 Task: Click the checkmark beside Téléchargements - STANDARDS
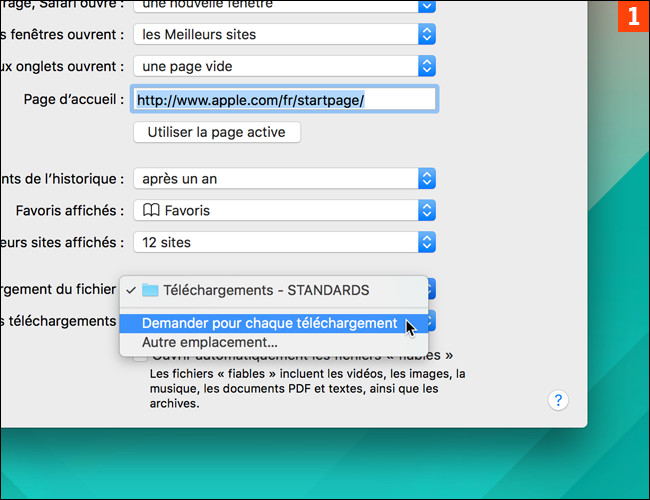pyautogui.click(x=130, y=290)
